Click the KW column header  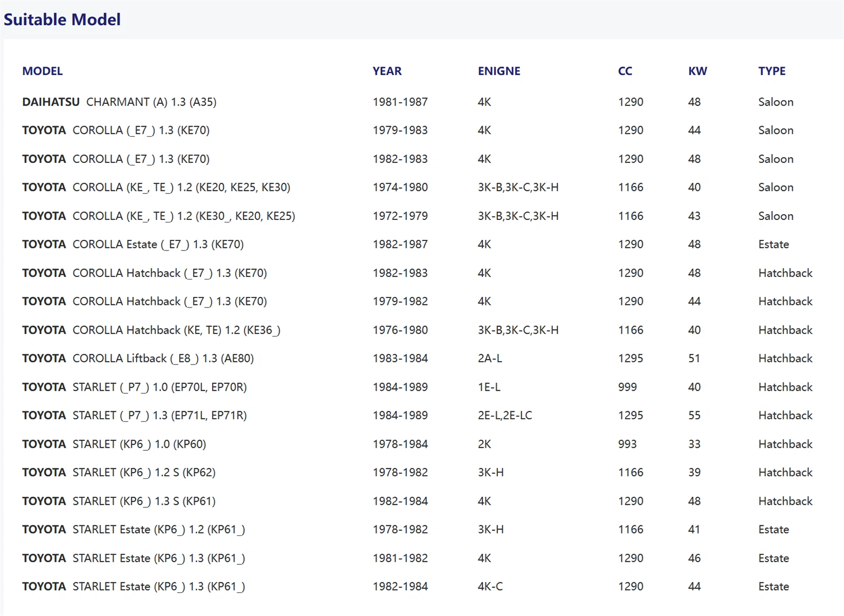697,71
